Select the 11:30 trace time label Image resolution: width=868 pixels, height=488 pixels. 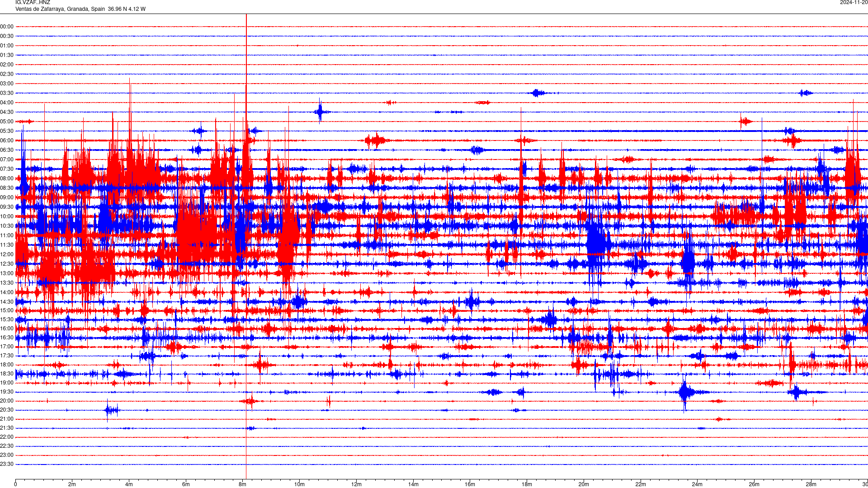pyautogui.click(x=7, y=245)
